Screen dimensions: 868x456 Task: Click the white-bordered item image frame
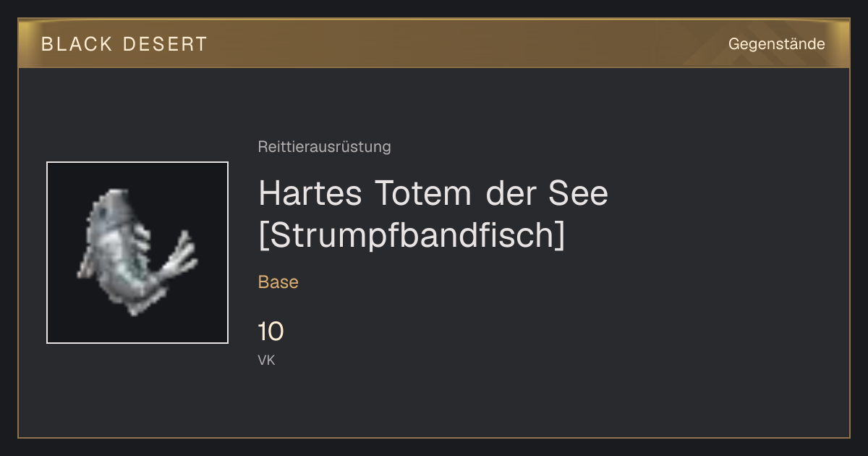[137, 253]
